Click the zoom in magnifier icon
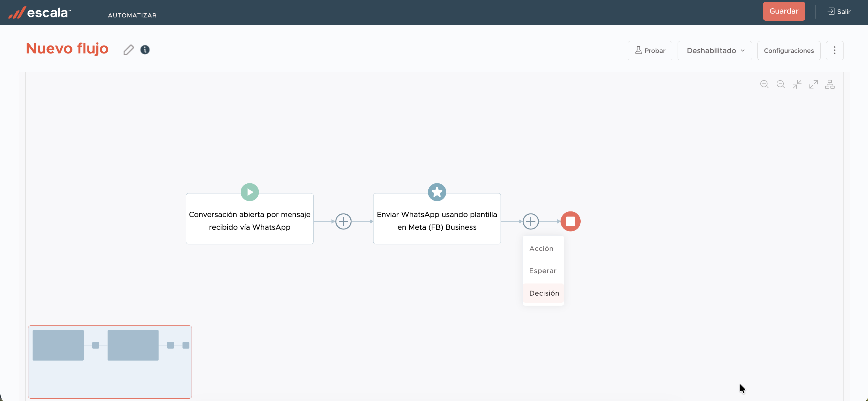 [x=764, y=84]
